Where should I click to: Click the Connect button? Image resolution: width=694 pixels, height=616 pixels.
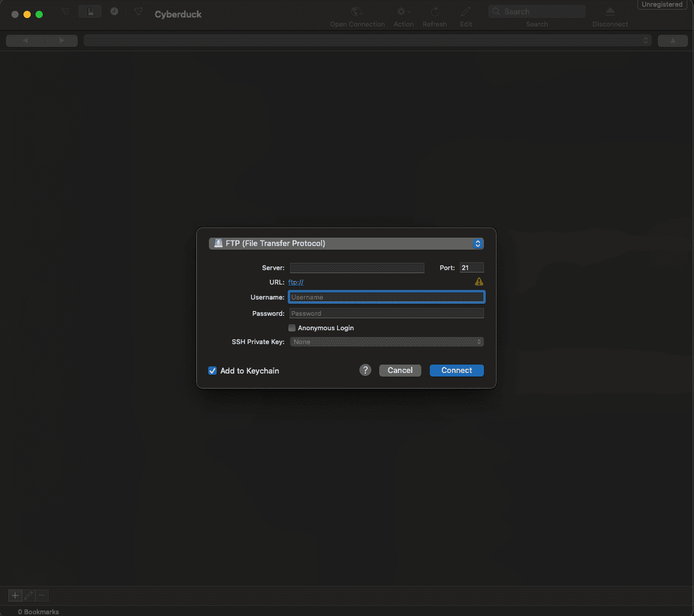(x=456, y=371)
